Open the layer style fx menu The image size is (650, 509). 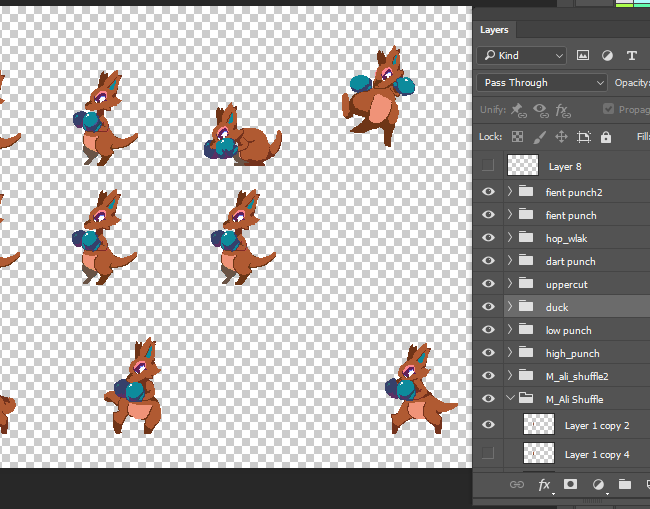tap(545, 485)
